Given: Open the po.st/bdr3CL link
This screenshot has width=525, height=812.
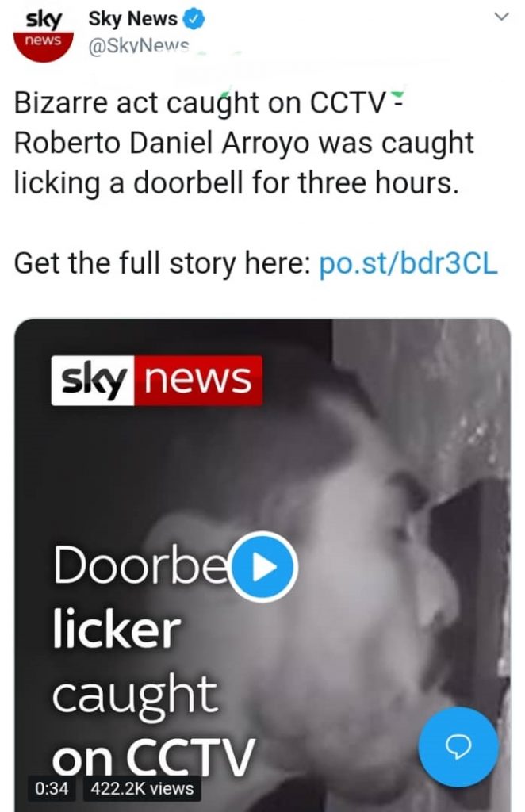Looking at the screenshot, I should 408,263.
